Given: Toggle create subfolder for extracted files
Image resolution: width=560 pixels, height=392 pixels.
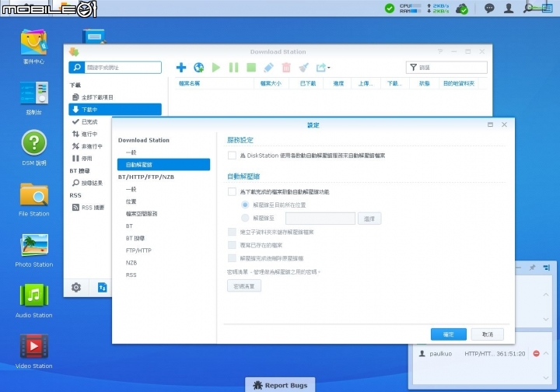Looking at the screenshot, I should [x=232, y=232].
